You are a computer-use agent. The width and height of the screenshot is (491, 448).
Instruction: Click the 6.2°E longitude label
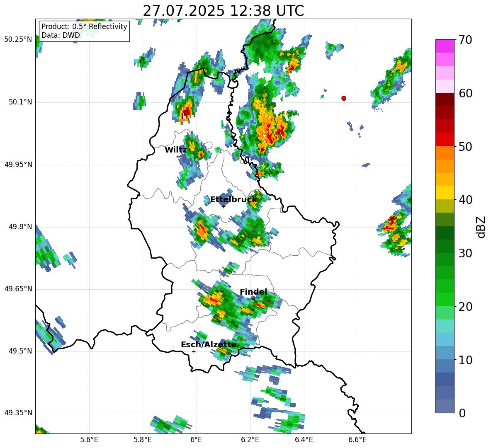250,440
